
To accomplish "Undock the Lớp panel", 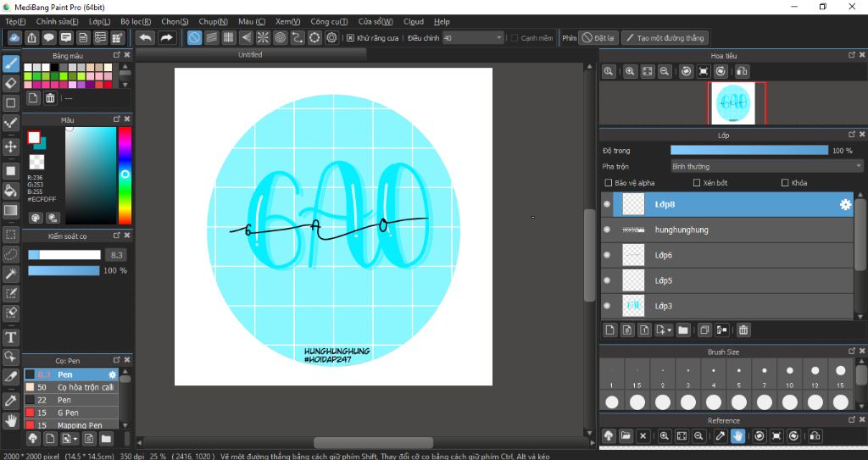I will click(x=851, y=135).
